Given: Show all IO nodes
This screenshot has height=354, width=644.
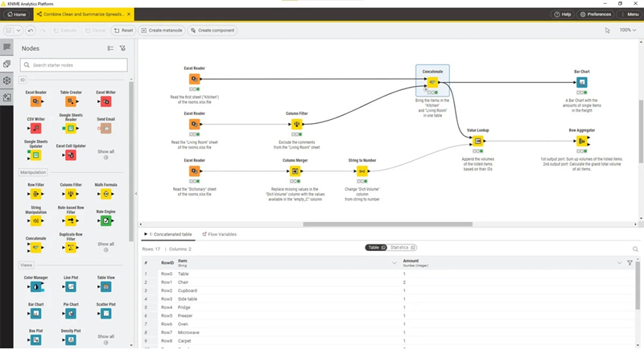Looking at the screenshot, I should pyautogui.click(x=106, y=154).
